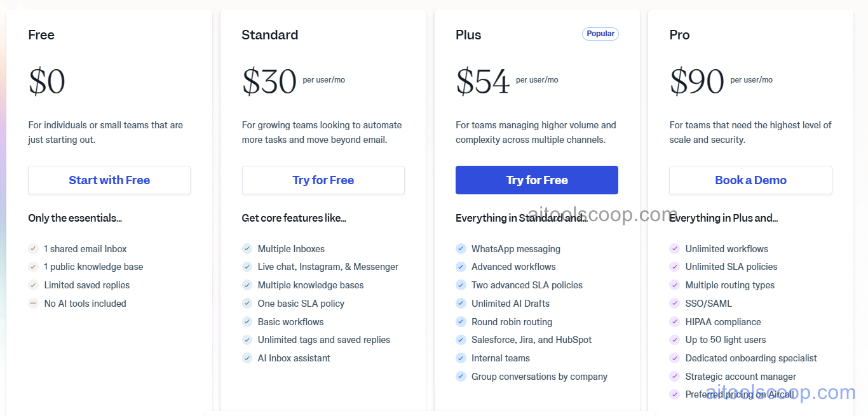Click the checkmark beside AI Inbox assistant
Viewport: 868px width, 416px height.
(x=247, y=358)
